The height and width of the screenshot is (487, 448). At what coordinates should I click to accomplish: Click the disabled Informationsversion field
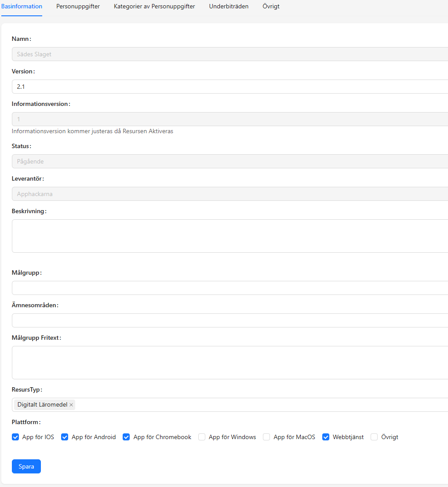pyautogui.click(x=230, y=119)
